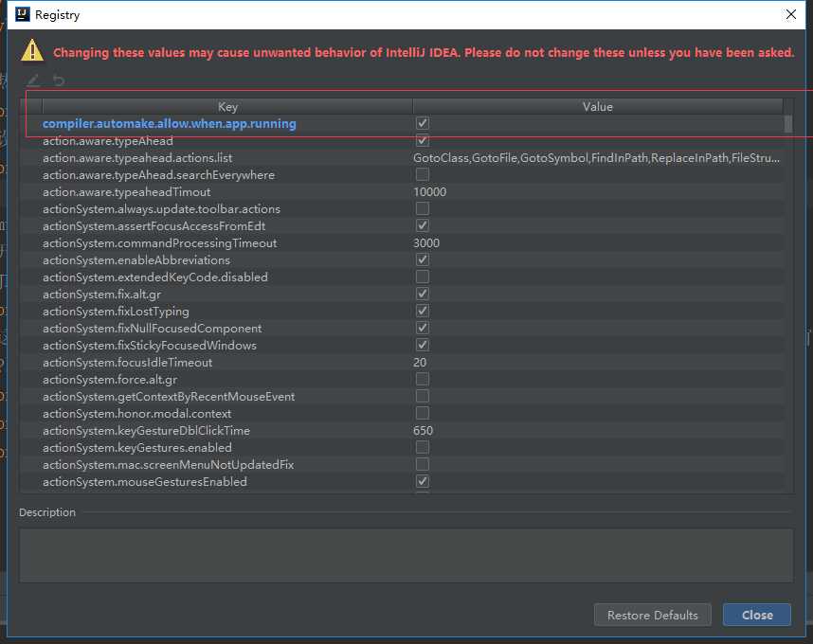
Task: Select the actionSystem.fixLostTyping key
Action: pyautogui.click(x=116, y=312)
